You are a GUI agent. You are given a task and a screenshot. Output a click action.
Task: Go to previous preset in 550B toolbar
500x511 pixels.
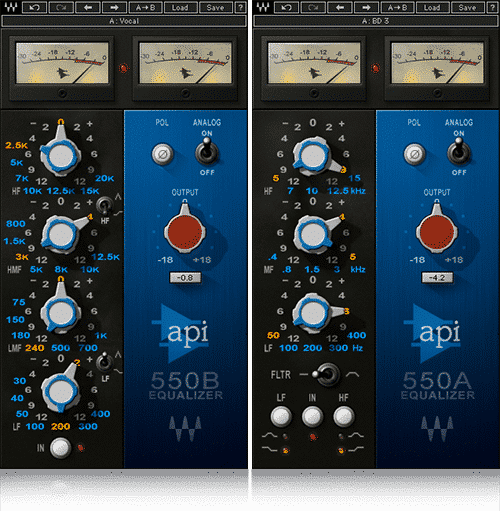coord(88,7)
